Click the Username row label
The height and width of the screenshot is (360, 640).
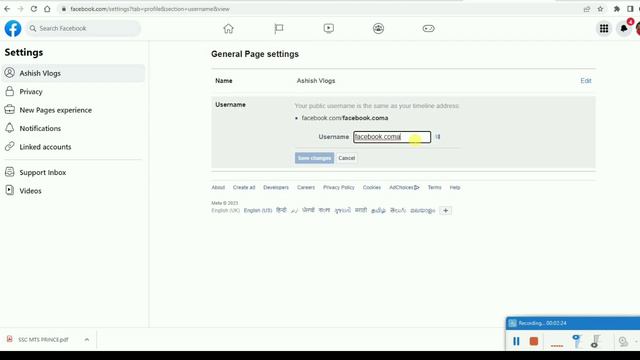coord(230,105)
